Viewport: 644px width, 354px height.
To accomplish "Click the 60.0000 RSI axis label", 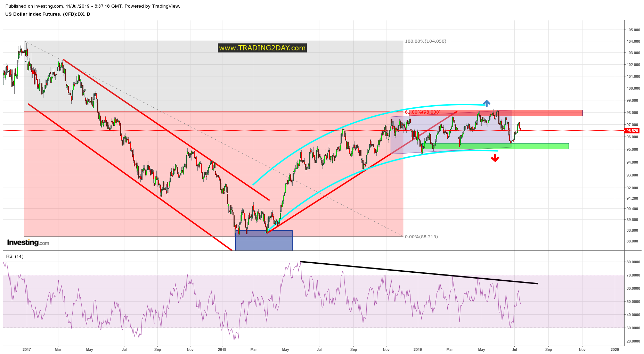I will [x=633, y=288].
